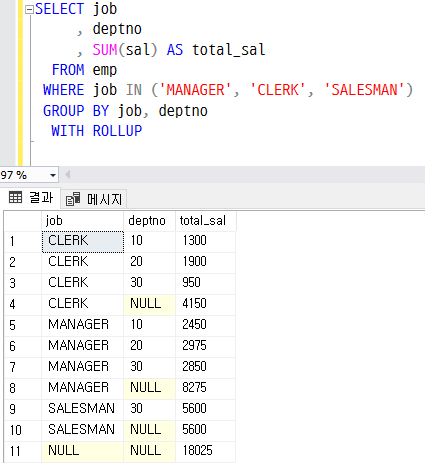Click total_sal value 2450
The image size is (425, 468).
click(205, 325)
